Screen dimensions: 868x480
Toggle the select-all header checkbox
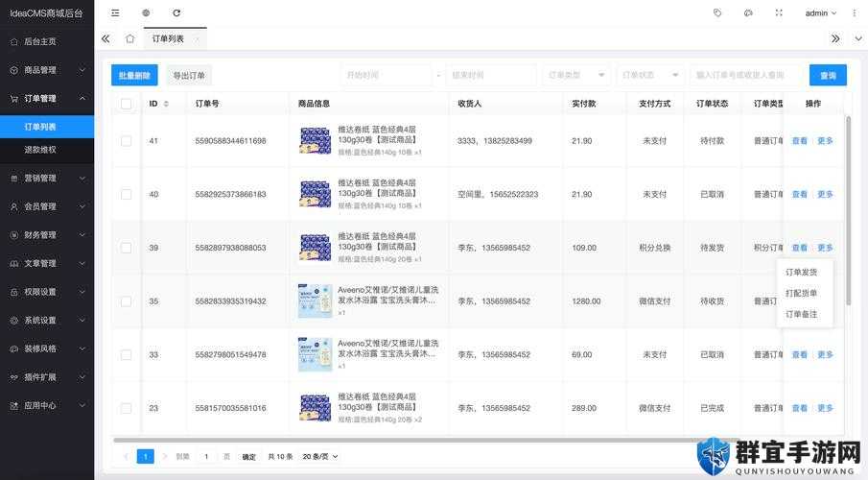pos(127,104)
